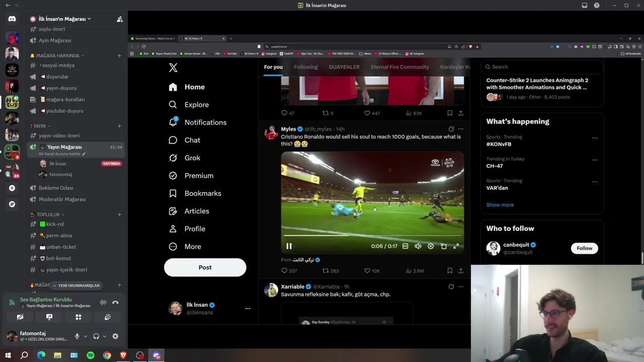Open Discord user settings gear
Screen dimensions: 644x362
[x=115, y=336]
